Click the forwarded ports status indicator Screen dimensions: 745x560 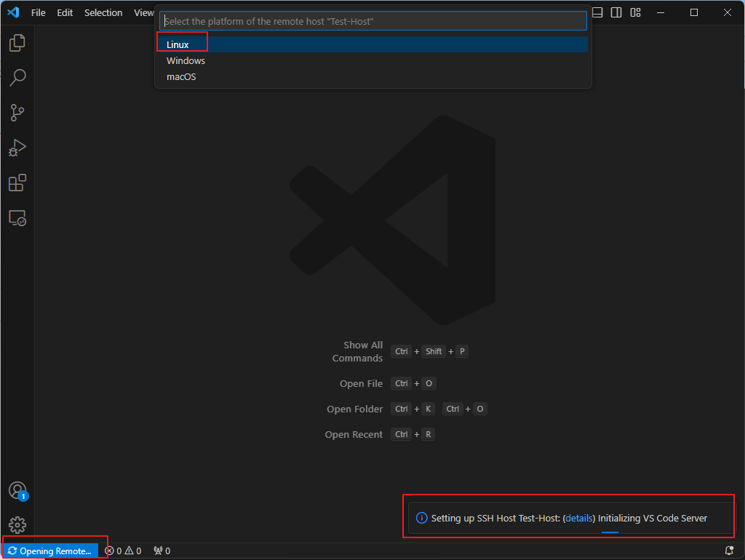point(162,551)
